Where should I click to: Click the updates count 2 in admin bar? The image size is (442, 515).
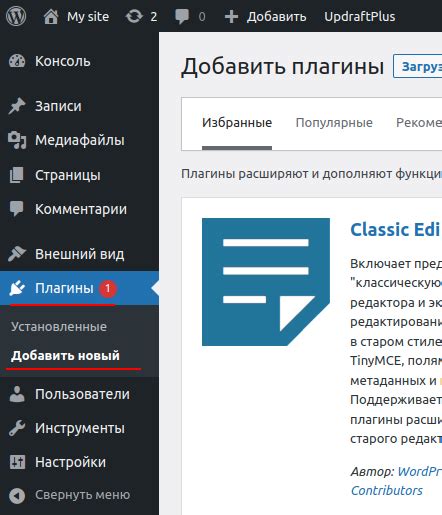153,17
